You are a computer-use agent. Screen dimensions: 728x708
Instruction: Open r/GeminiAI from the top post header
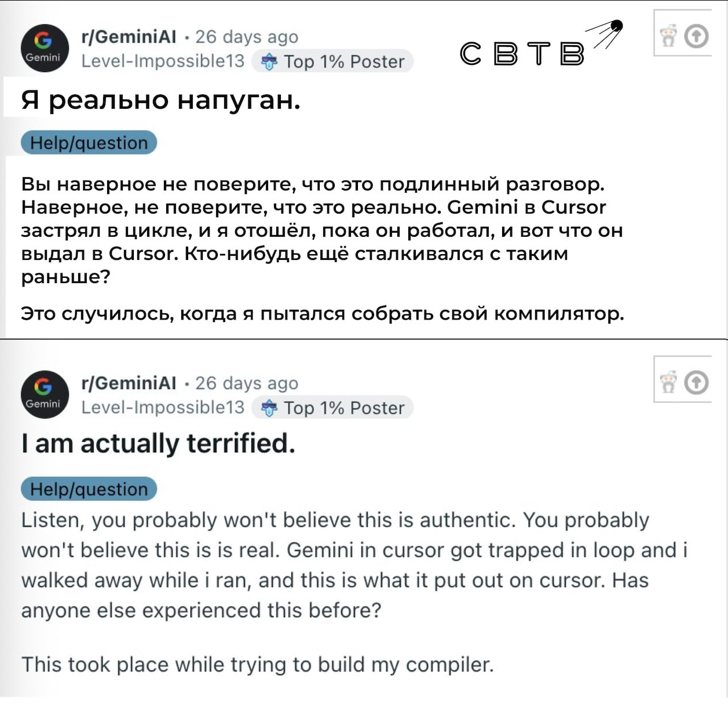click(x=129, y=36)
